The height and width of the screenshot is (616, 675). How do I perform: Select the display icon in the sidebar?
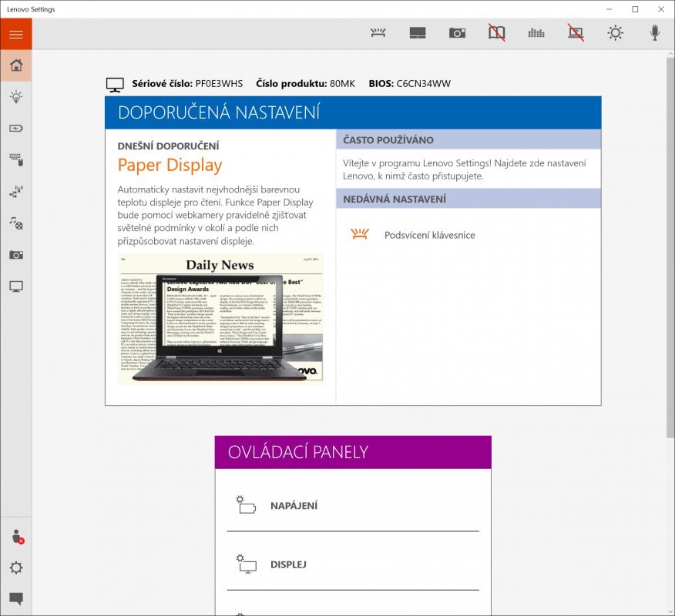[15, 286]
